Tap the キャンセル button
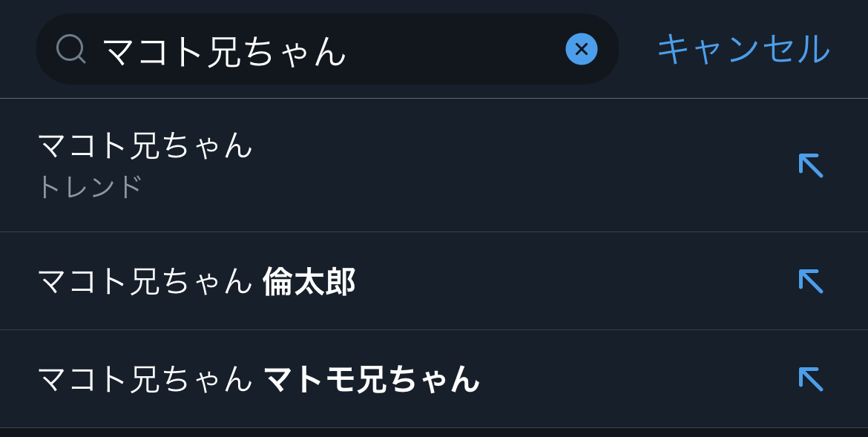Screen dimensions: 868x437 click(x=743, y=49)
